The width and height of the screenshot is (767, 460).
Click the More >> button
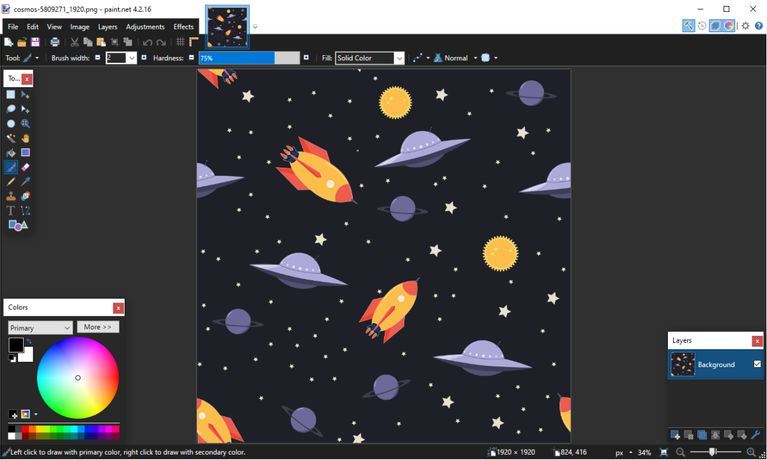click(x=98, y=327)
